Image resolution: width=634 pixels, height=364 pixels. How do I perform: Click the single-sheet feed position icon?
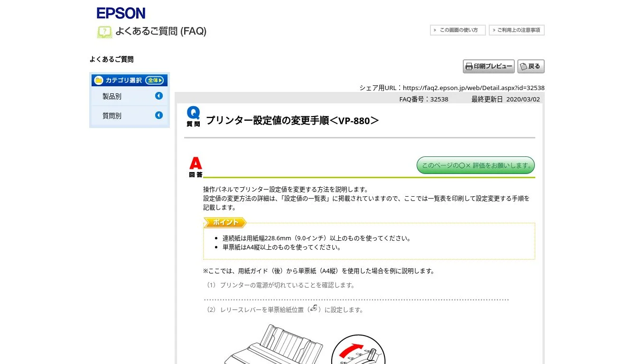pos(314,309)
